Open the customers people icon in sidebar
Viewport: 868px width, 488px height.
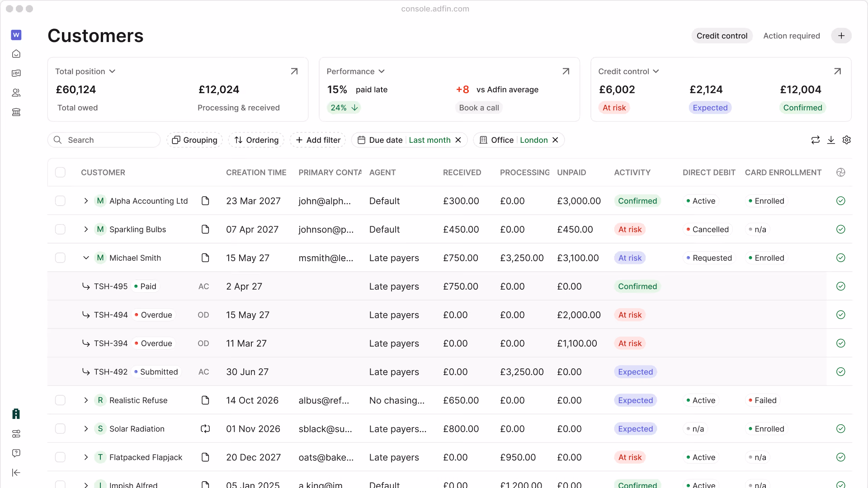(x=16, y=93)
